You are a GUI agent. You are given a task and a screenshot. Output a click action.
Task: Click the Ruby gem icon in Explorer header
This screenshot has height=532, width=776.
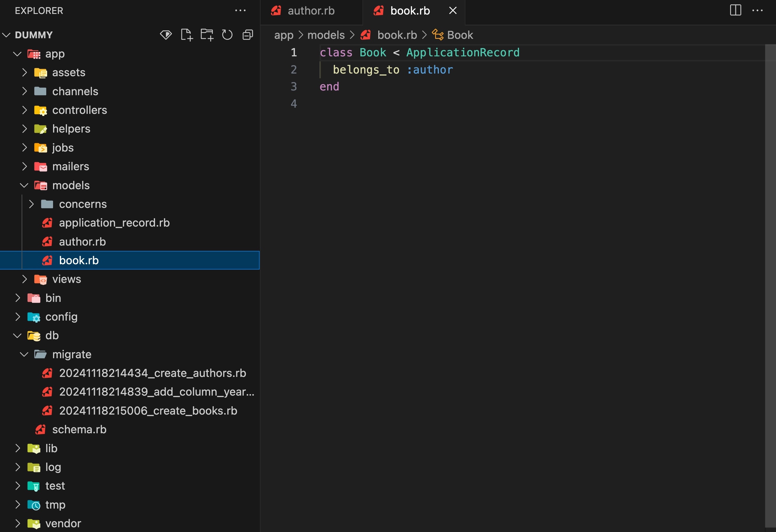[x=166, y=35]
